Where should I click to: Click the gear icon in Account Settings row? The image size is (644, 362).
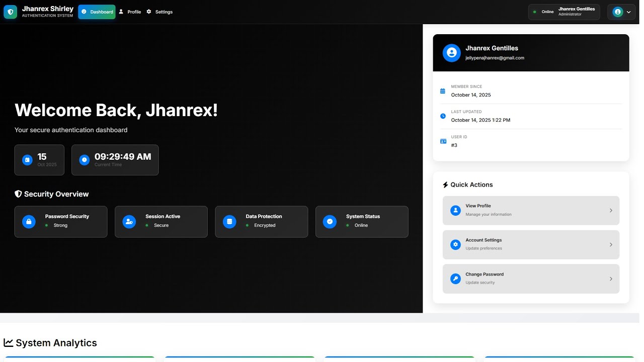455,244
